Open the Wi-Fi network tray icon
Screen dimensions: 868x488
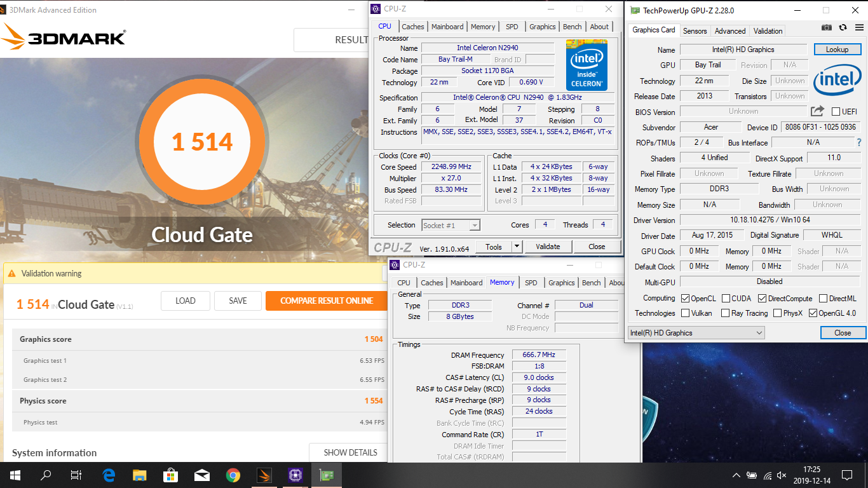(768, 475)
